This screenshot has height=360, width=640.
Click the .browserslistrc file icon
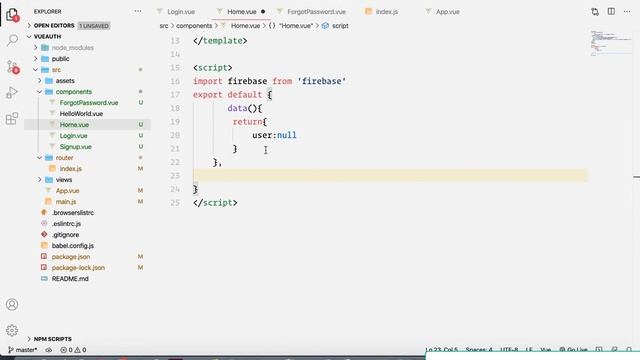pos(44,213)
